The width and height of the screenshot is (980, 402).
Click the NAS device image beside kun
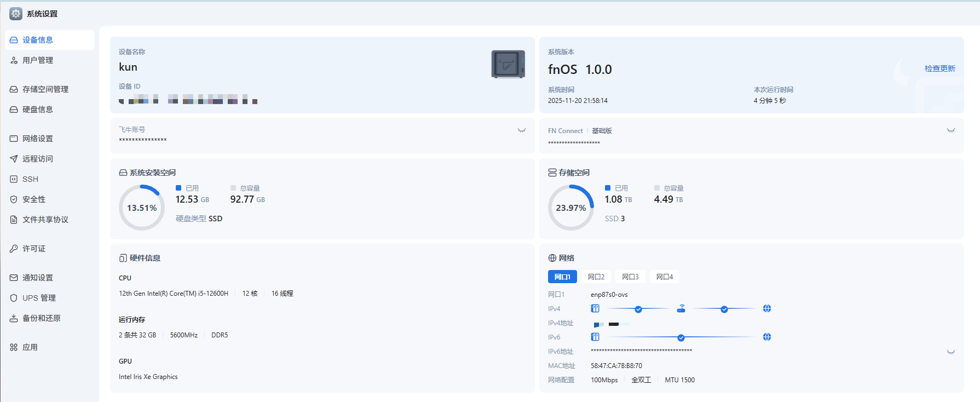pyautogui.click(x=508, y=64)
